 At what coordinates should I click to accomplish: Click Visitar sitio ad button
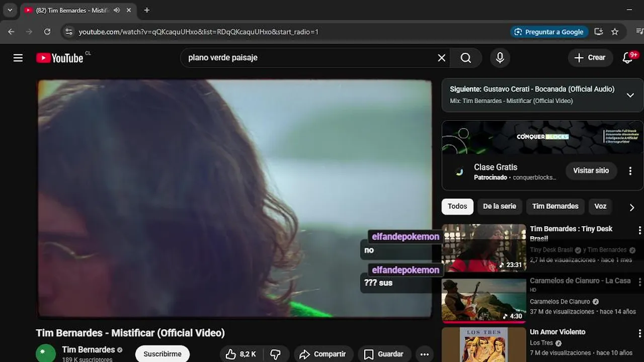[591, 170]
